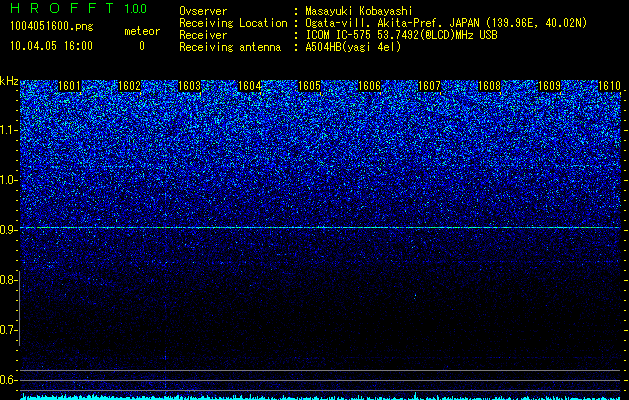Click the 'Receiving antenna' label
The height and width of the screenshot is (400, 629).
point(230,47)
